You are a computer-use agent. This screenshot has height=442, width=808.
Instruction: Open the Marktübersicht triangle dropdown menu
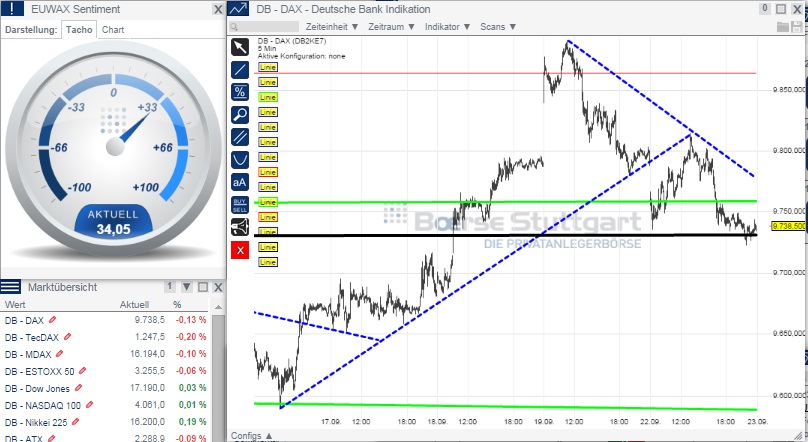pos(187,287)
